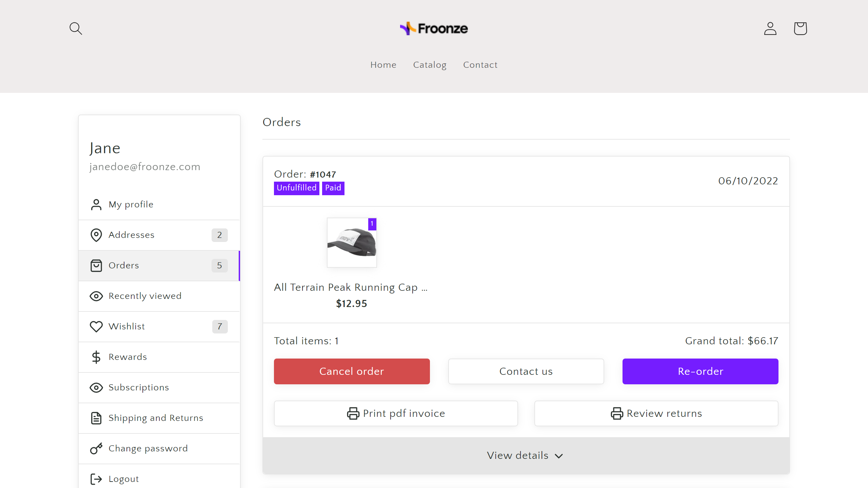Click the Rewards dollar sign icon

coord(96,357)
